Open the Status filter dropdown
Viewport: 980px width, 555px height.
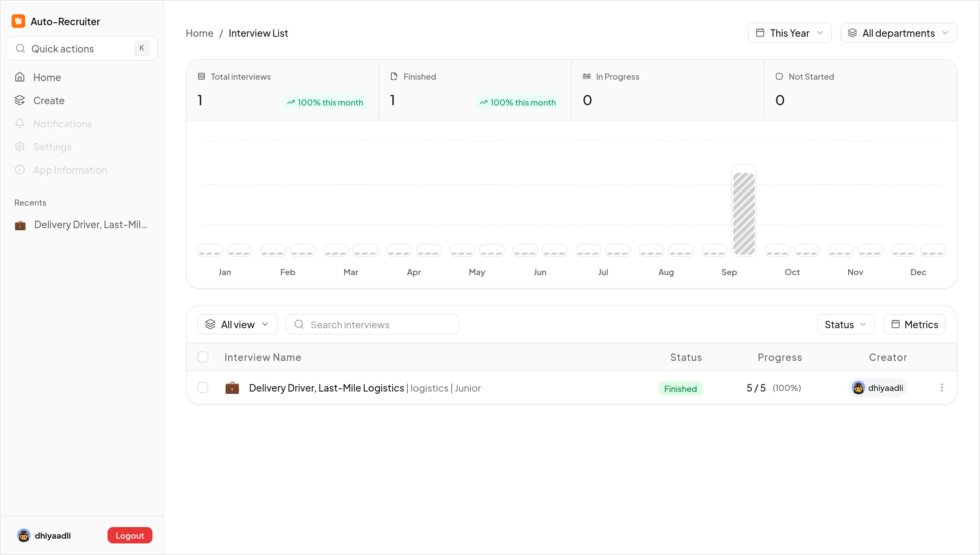click(x=846, y=324)
